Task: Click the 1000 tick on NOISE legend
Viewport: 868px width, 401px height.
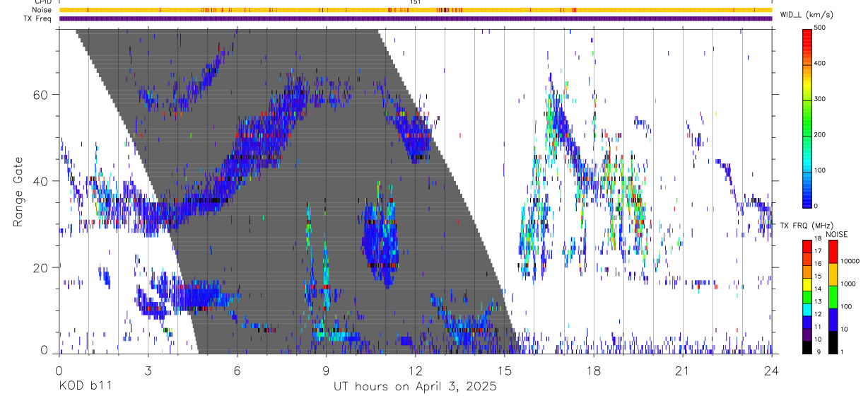Action: [x=848, y=284]
